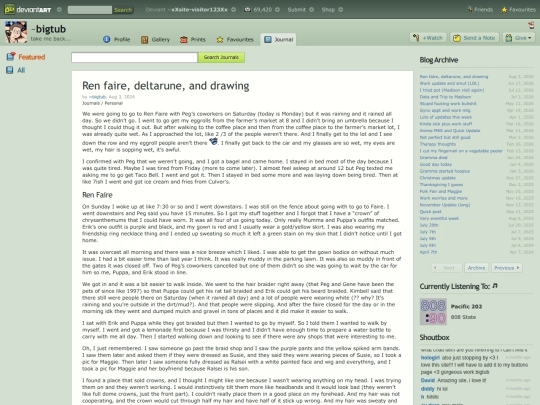The width and height of the screenshot is (540, 405).
Task: Open the Favourites star menu in the top bar
Action: point(519,10)
